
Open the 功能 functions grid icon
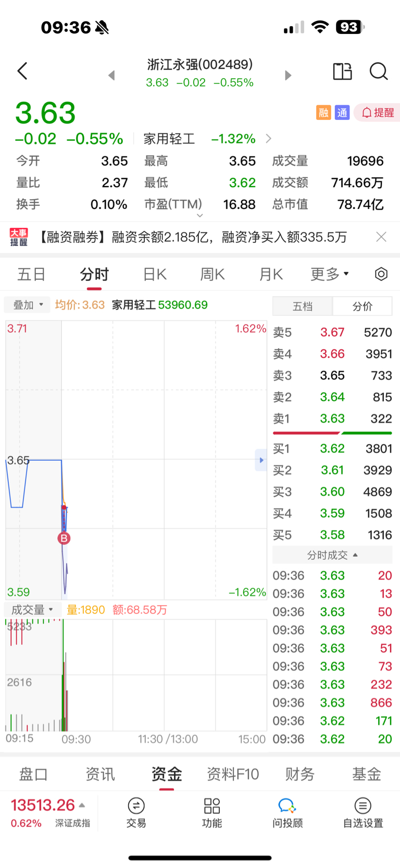pyautogui.click(x=212, y=813)
